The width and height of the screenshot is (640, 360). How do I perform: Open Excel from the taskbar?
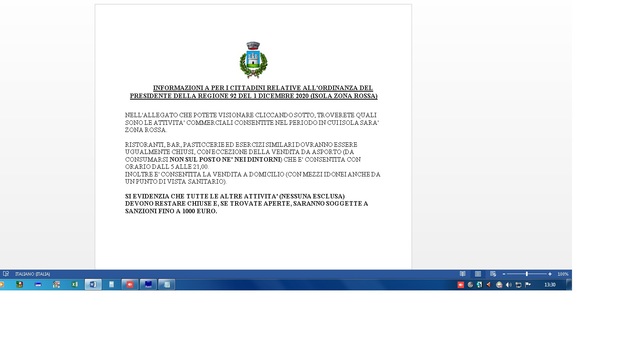(75, 284)
